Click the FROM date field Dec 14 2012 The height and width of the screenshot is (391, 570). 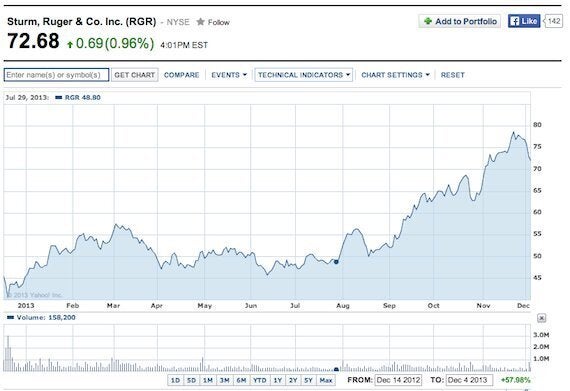398,380
